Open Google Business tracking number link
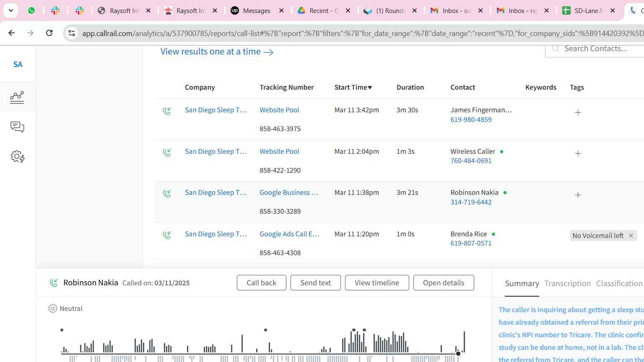 click(289, 192)
